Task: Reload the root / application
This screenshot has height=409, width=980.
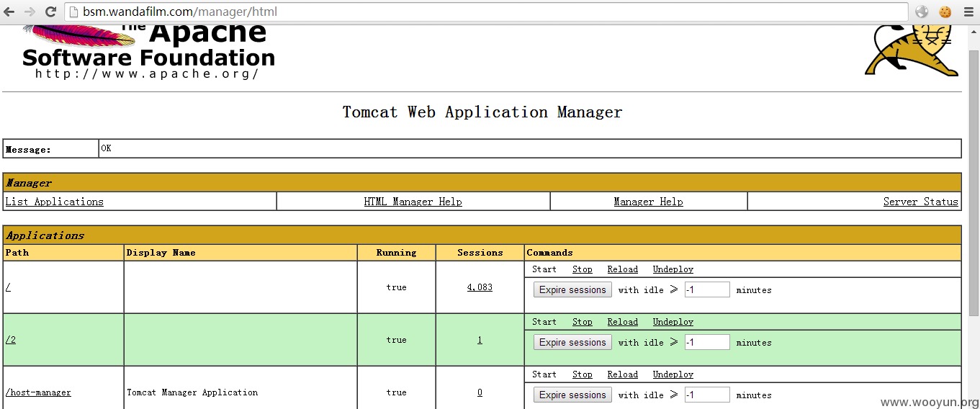Action: pyautogui.click(x=623, y=269)
